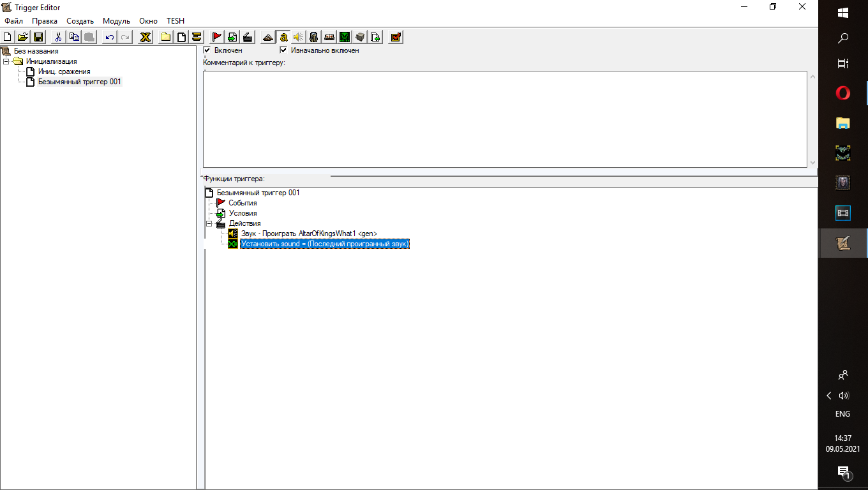Create a new trigger category folder

click(x=166, y=37)
